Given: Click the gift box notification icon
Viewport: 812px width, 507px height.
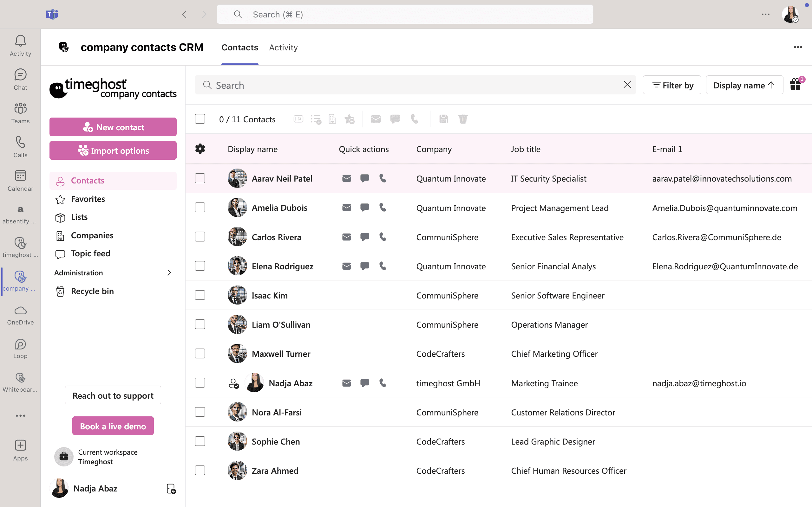Looking at the screenshot, I should [x=796, y=84].
